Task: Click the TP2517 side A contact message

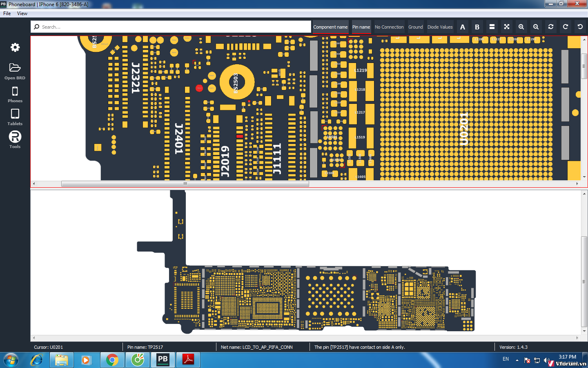Action: point(360,347)
